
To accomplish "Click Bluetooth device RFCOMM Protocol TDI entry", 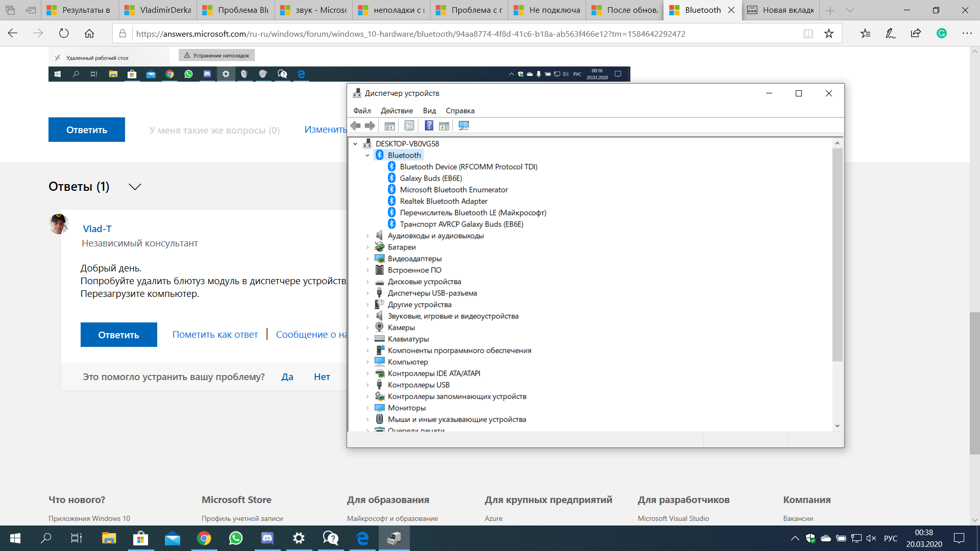I will pos(469,166).
